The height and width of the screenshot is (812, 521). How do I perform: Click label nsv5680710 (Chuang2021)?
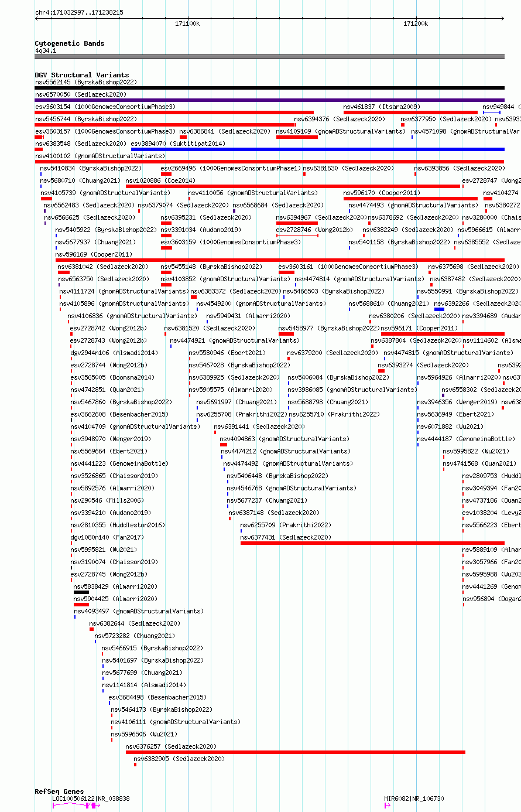coord(79,180)
